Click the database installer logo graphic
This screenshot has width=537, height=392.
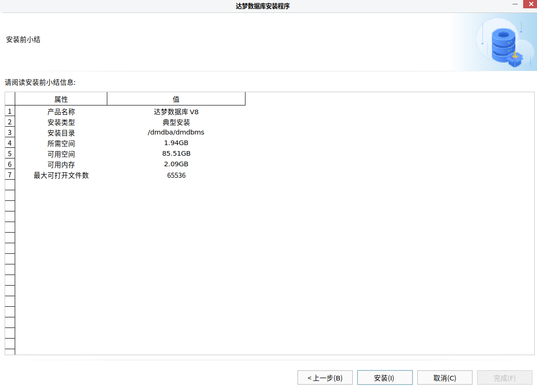(505, 43)
